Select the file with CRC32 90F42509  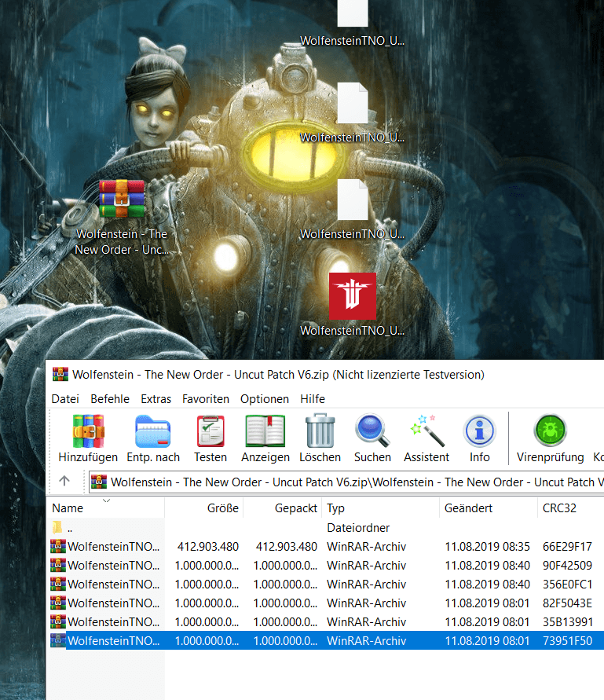pos(324,565)
